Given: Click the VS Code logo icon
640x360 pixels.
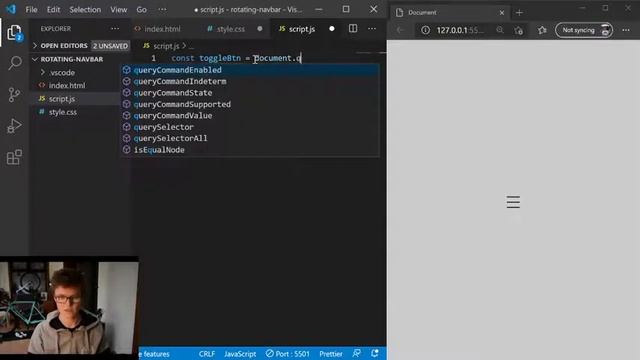Looking at the screenshot, I should (11, 9).
